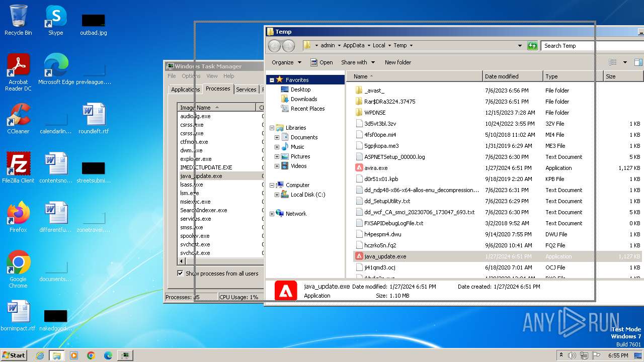Open the Organize dropdown menu
Viewport: 644px width, 362px height.
pos(287,62)
